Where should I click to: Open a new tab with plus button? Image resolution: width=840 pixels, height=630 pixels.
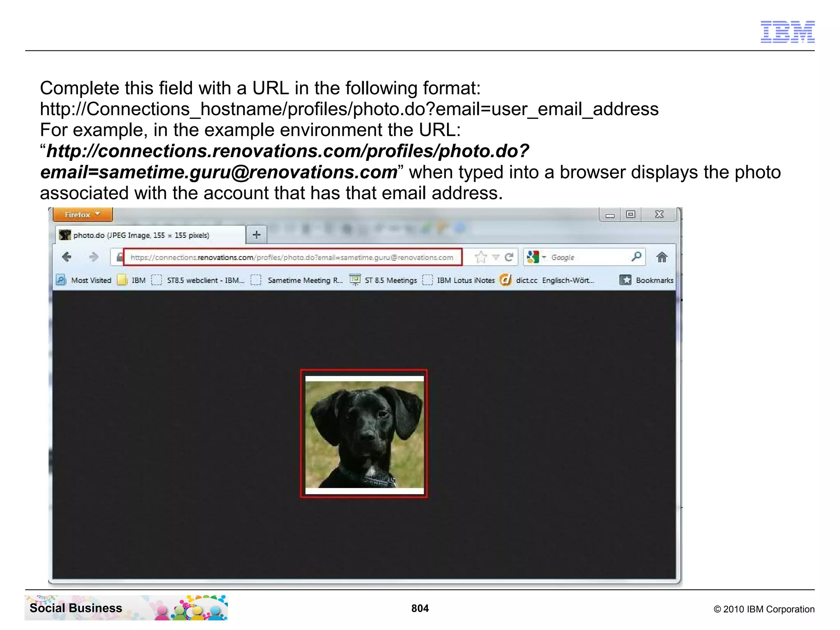pos(256,235)
